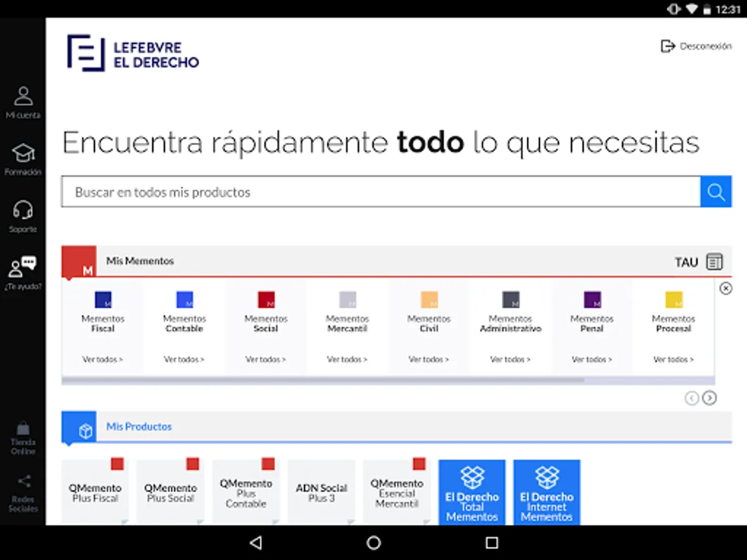747x560 pixels.
Task: Open the TAU calculator icon
Action: [715, 262]
